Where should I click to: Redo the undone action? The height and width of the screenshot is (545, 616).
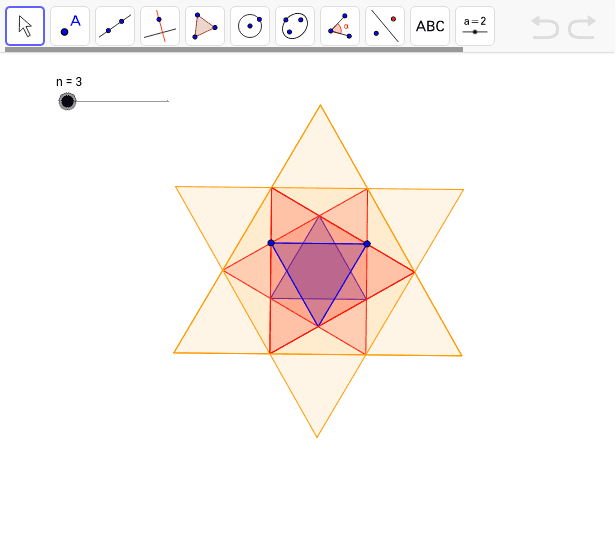[582, 27]
